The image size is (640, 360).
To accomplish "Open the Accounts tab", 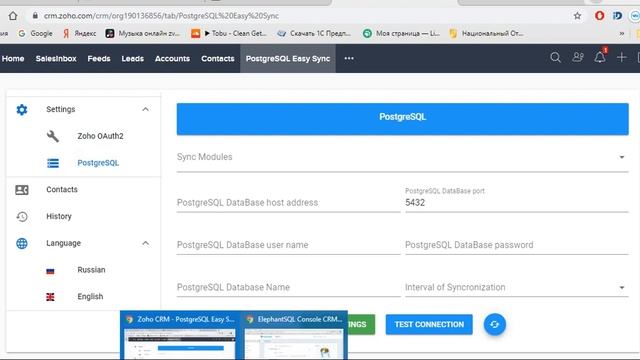I will [x=172, y=58].
